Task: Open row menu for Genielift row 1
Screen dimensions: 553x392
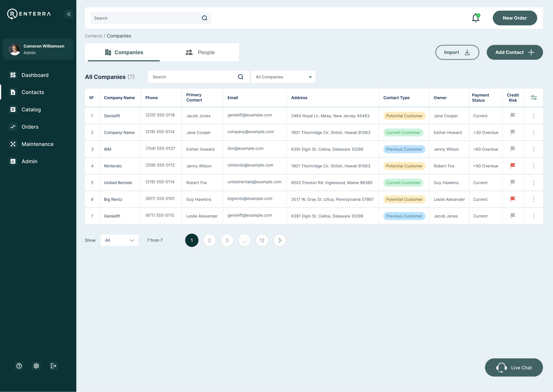Action: click(x=533, y=116)
